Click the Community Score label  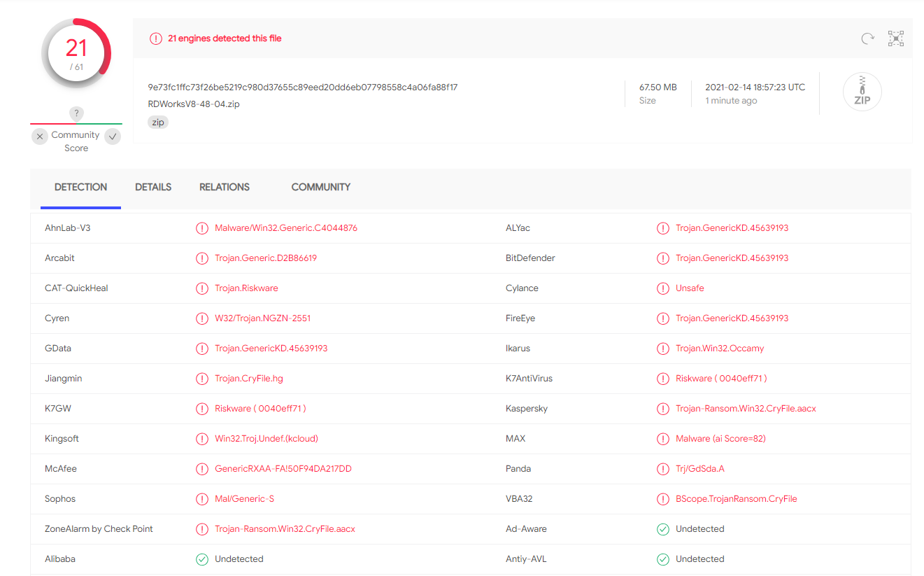[x=76, y=141]
